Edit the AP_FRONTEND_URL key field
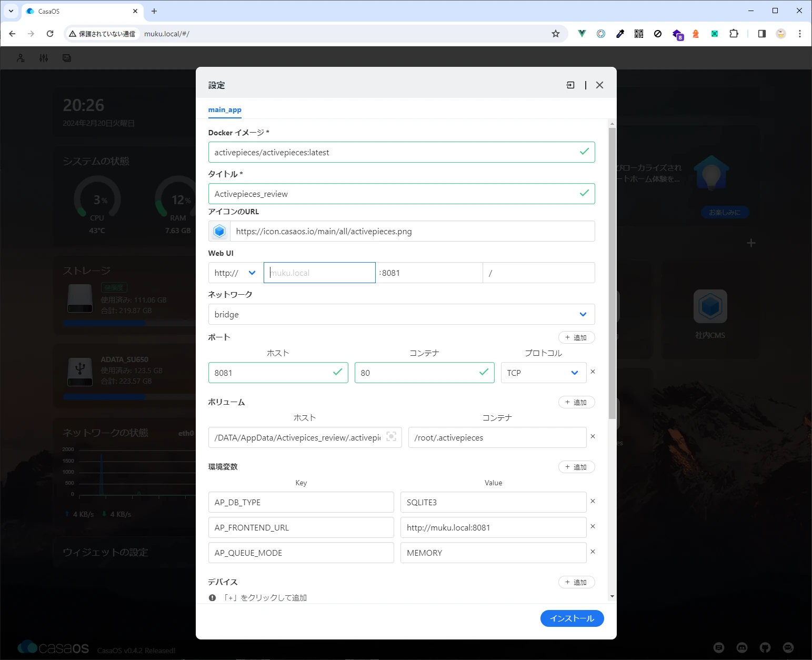812x660 pixels. pyautogui.click(x=301, y=527)
